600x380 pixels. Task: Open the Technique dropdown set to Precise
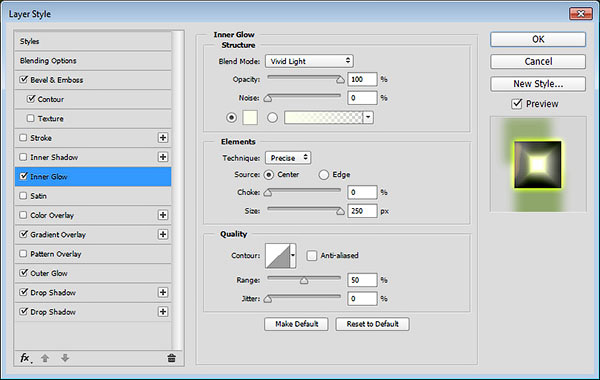[x=288, y=158]
